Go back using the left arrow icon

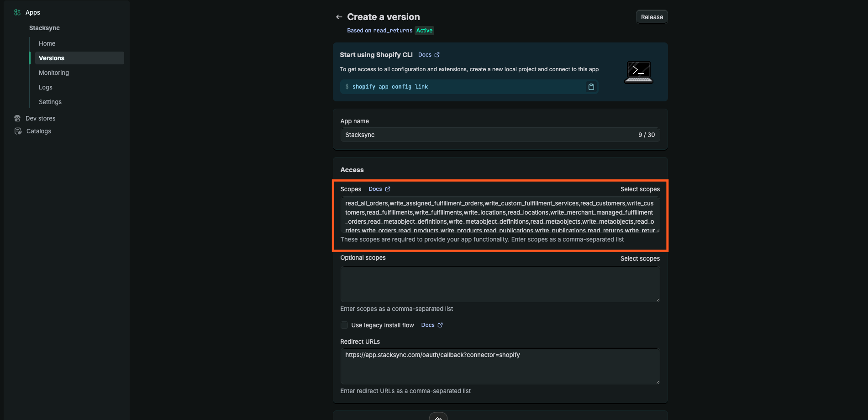tap(339, 17)
